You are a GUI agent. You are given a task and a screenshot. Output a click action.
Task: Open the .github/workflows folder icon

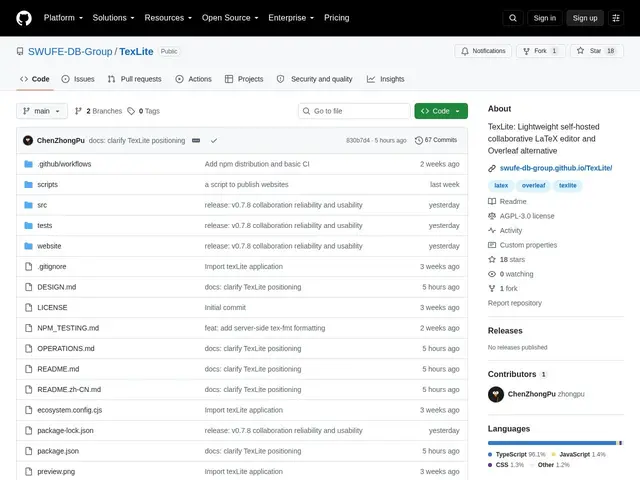(28, 164)
